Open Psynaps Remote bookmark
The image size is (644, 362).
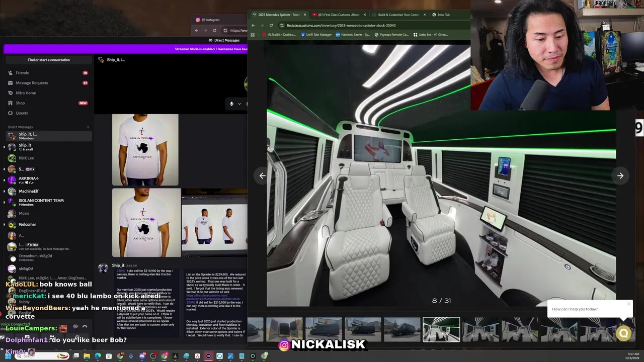391,35
